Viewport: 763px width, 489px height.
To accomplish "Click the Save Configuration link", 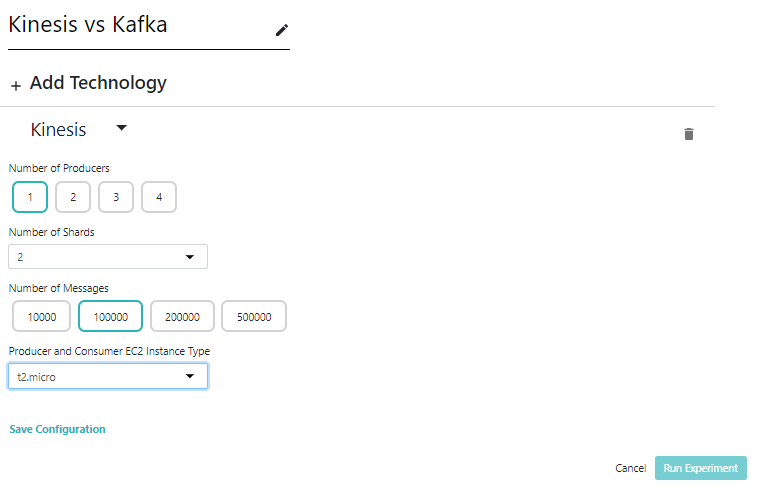I will pyautogui.click(x=57, y=429).
